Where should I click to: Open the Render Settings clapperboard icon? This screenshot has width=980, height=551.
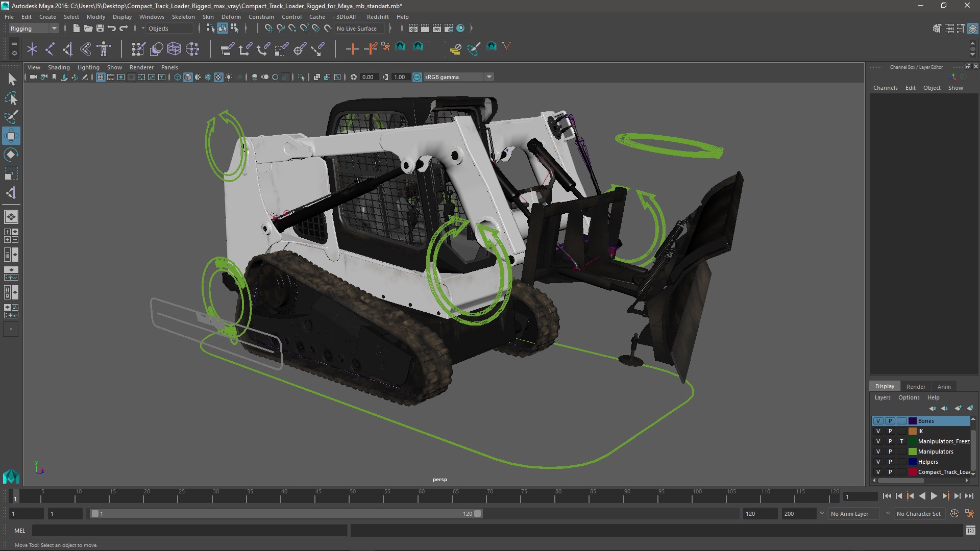click(449, 29)
